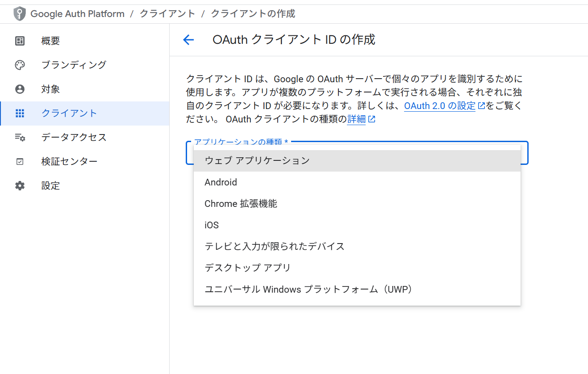Open the OAuth 2.0 の設定 link

click(x=440, y=106)
